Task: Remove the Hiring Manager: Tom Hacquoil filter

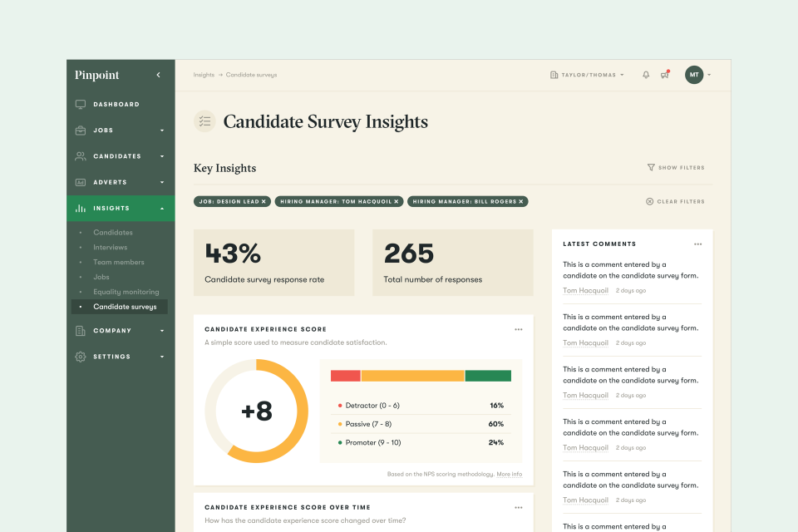Action: tap(396, 202)
